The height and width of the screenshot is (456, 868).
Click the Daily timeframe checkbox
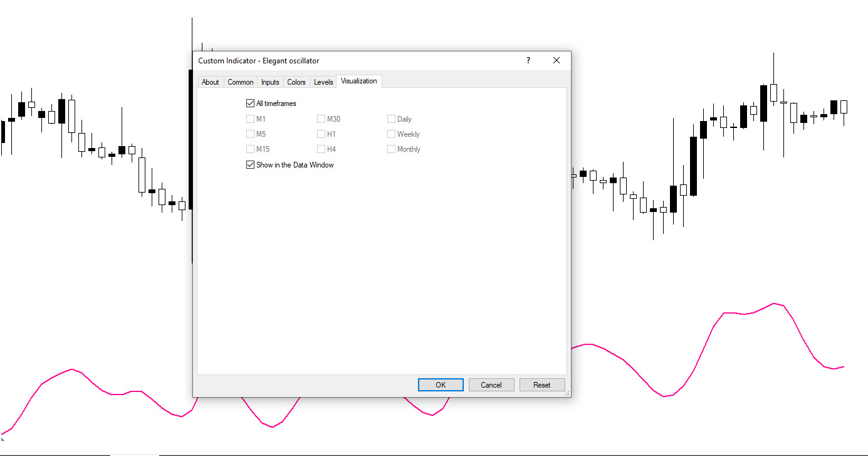coord(391,119)
